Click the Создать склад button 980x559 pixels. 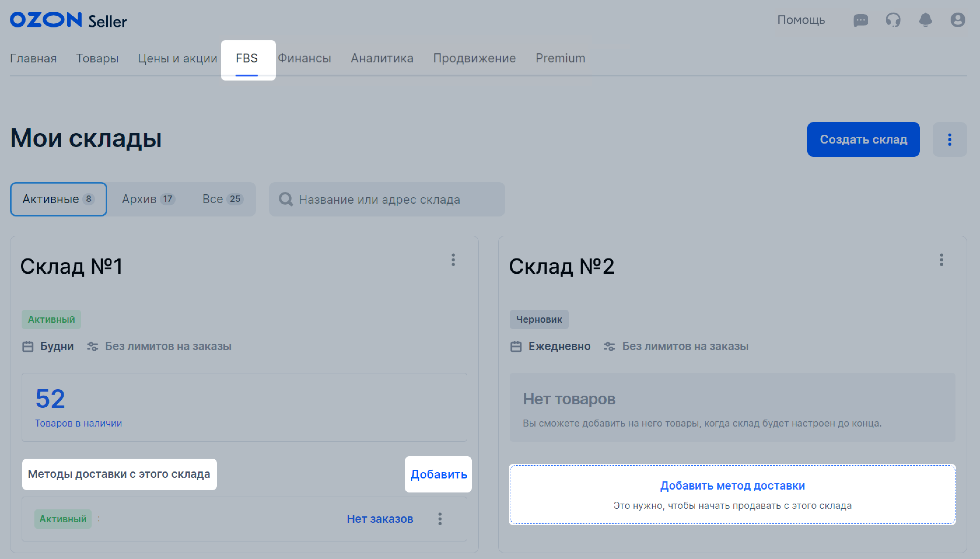coord(863,139)
